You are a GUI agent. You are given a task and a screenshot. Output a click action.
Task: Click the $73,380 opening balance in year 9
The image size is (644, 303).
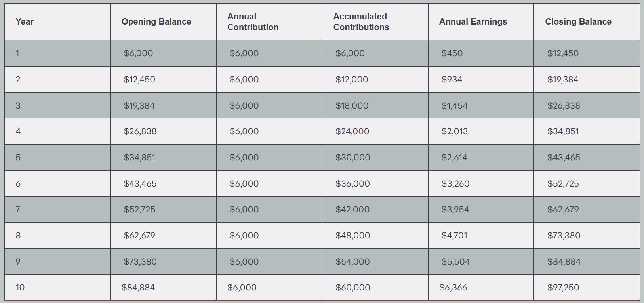click(140, 262)
